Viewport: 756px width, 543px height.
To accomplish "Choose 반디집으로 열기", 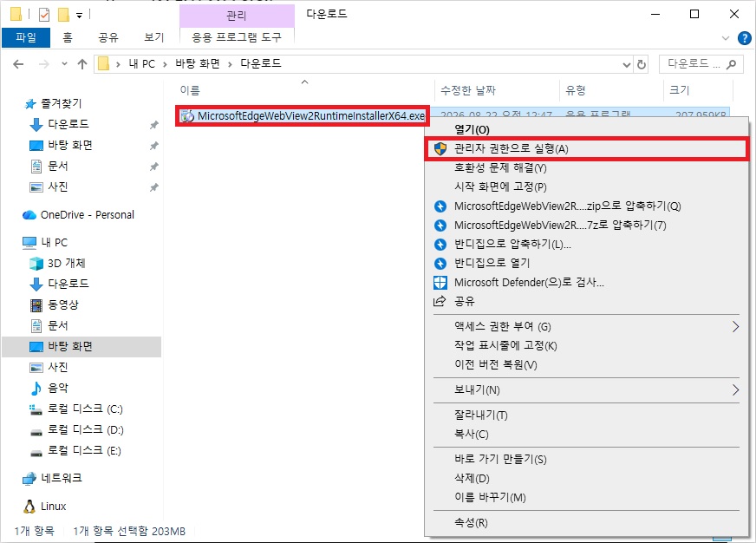I will [586, 263].
